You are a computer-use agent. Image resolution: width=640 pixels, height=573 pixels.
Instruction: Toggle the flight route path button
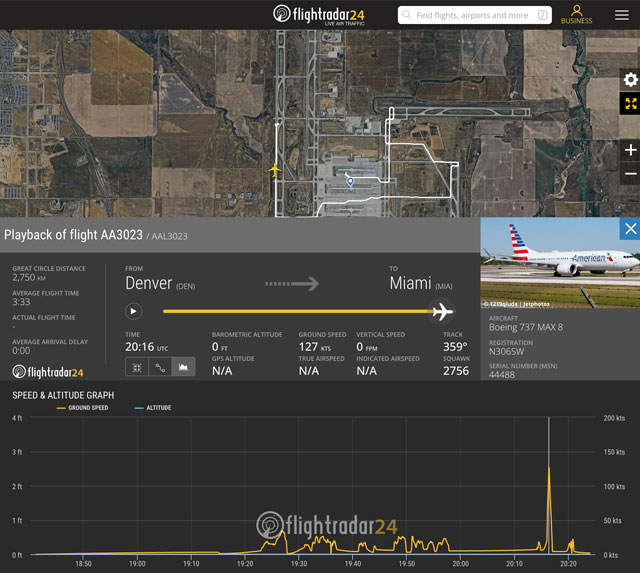(160, 367)
